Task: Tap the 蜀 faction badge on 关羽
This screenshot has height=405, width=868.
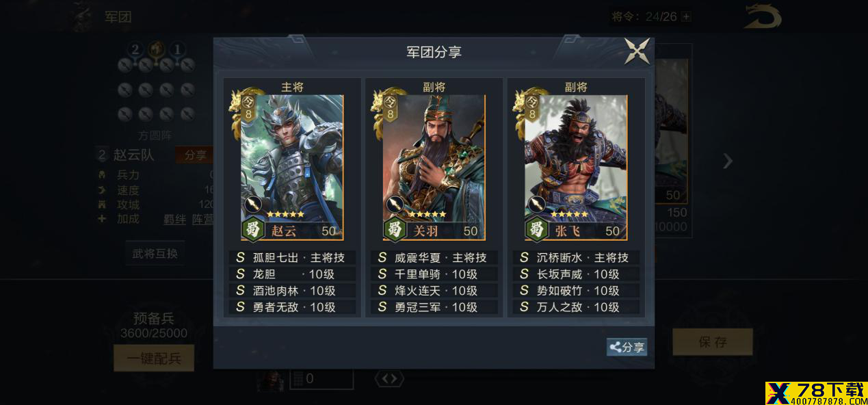Action: (395, 229)
